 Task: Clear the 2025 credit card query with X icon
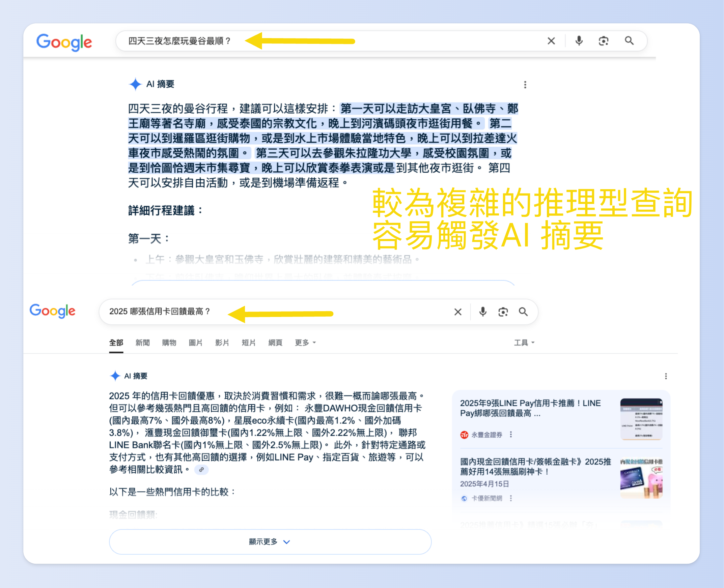click(457, 312)
